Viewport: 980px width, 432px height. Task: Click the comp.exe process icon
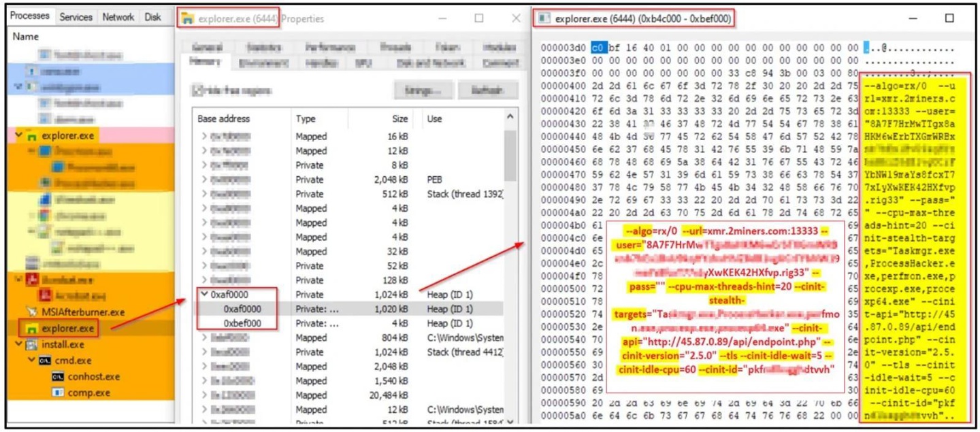(57, 393)
